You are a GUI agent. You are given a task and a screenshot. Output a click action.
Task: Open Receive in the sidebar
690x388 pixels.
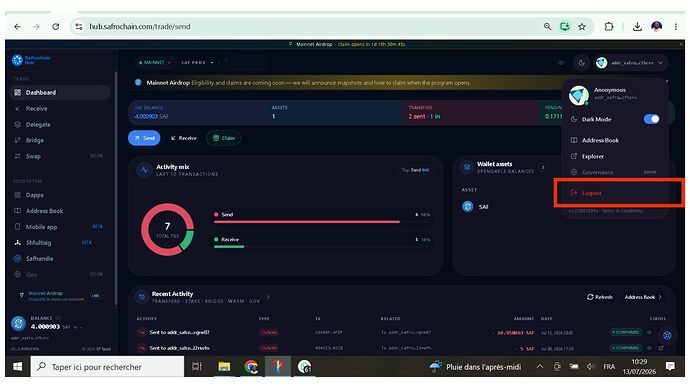[59, 108]
